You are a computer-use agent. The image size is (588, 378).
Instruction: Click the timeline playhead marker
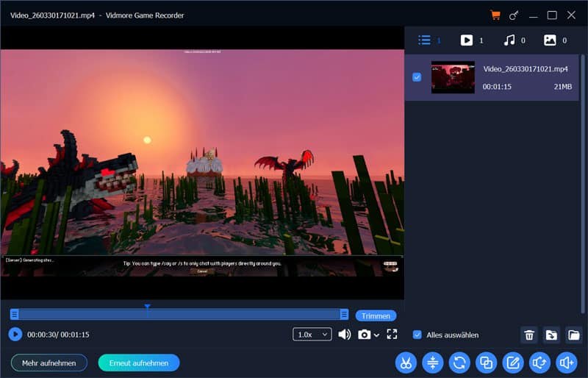tap(147, 307)
